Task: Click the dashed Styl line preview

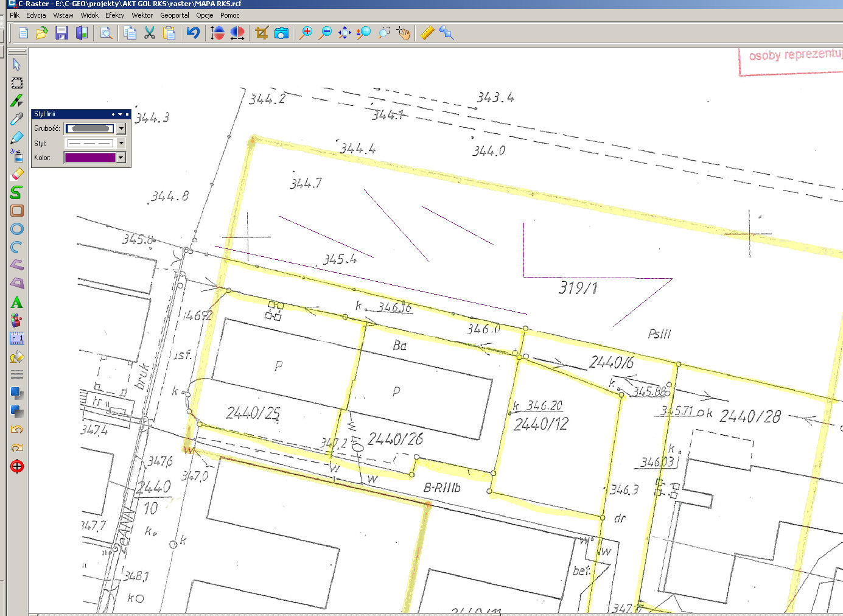Action: point(90,143)
